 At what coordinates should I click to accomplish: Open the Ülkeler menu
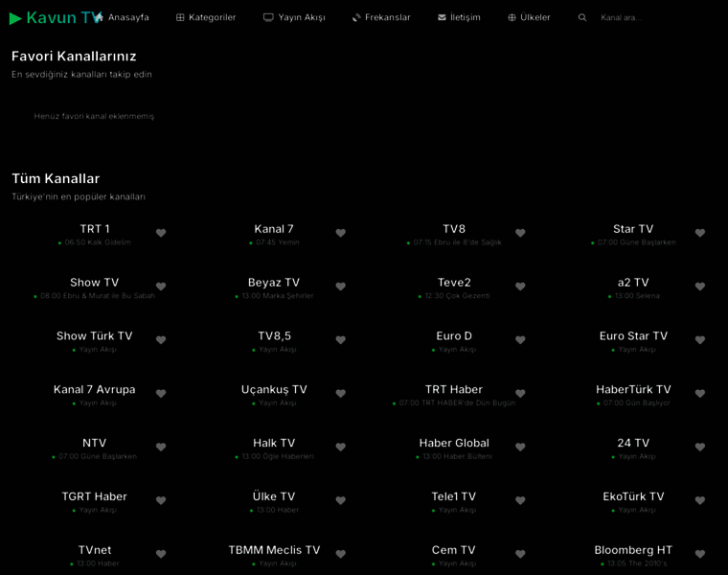[x=529, y=17]
